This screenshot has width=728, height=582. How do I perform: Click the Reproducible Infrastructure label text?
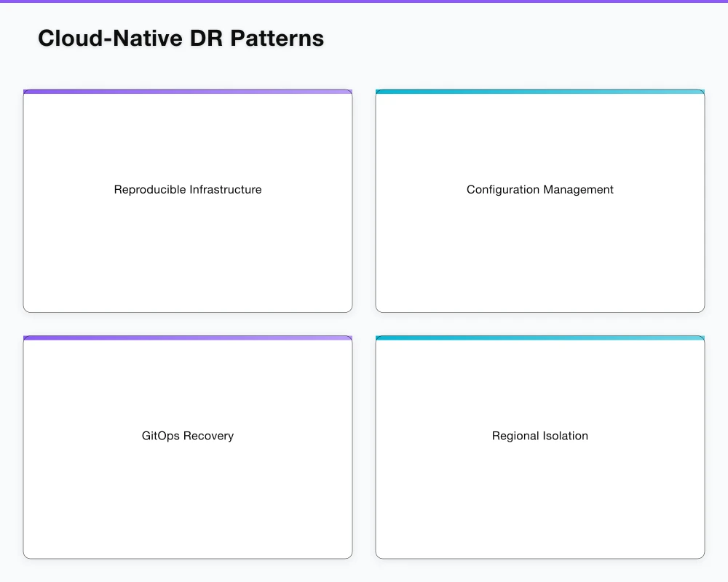coord(188,189)
